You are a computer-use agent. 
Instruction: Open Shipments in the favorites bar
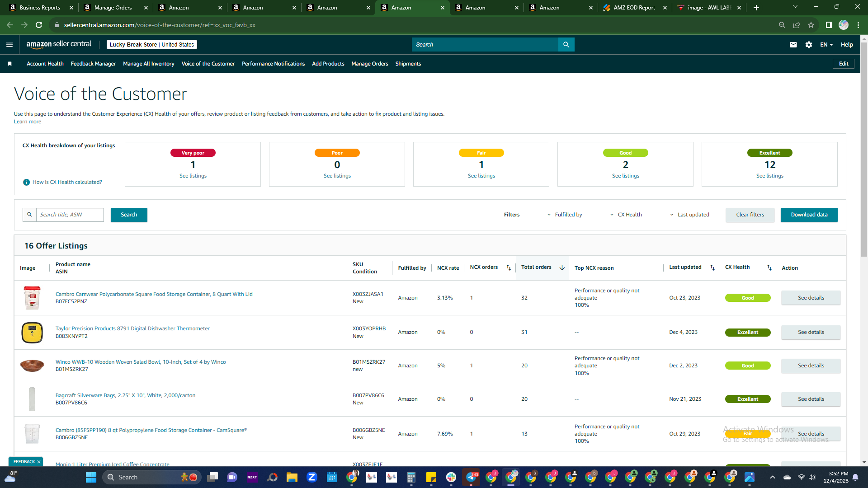pyautogui.click(x=408, y=64)
